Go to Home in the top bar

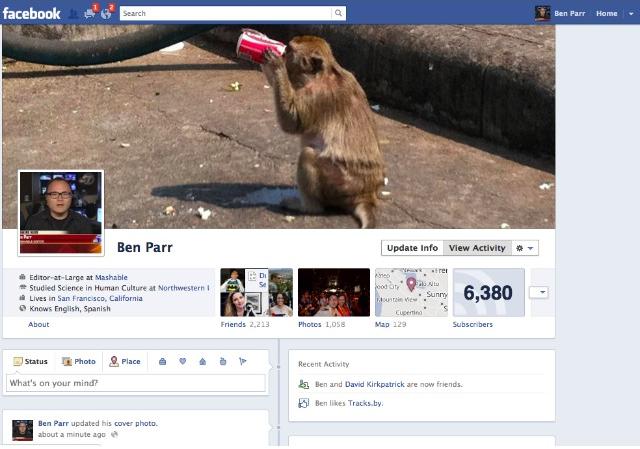pyautogui.click(x=607, y=13)
